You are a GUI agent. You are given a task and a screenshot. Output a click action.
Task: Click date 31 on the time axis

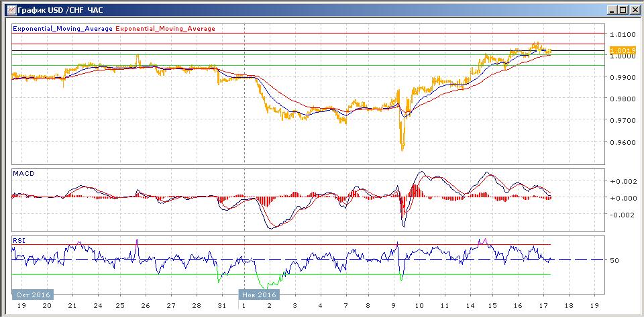222,306
